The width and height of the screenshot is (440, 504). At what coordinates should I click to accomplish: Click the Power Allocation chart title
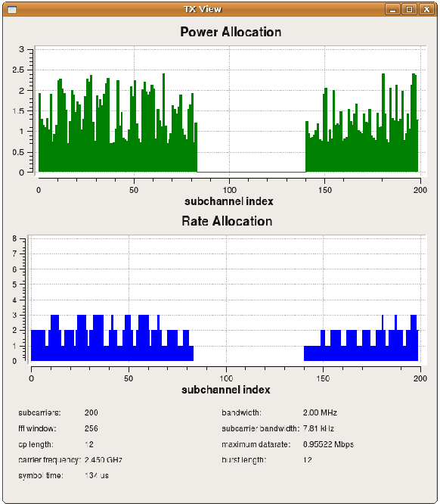(231, 32)
